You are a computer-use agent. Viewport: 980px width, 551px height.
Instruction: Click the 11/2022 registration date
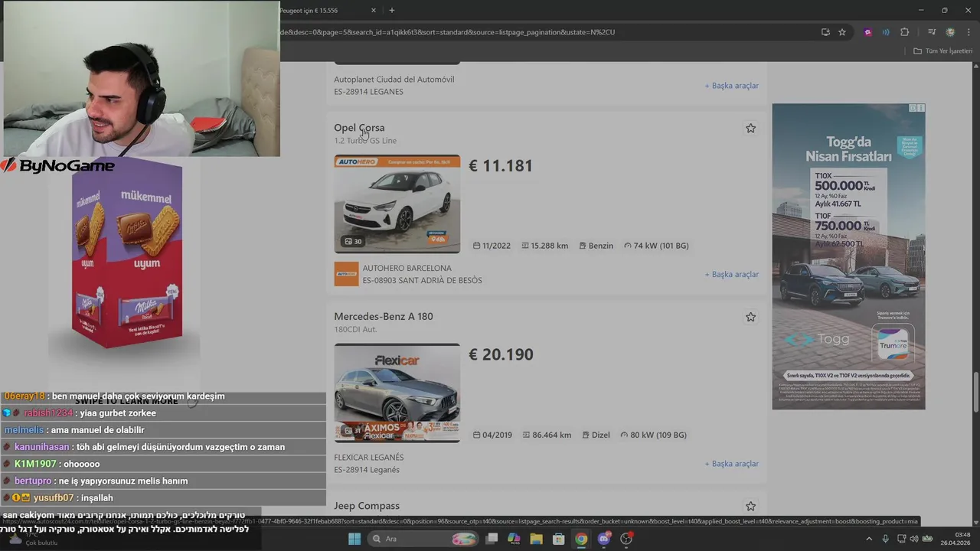click(x=492, y=246)
